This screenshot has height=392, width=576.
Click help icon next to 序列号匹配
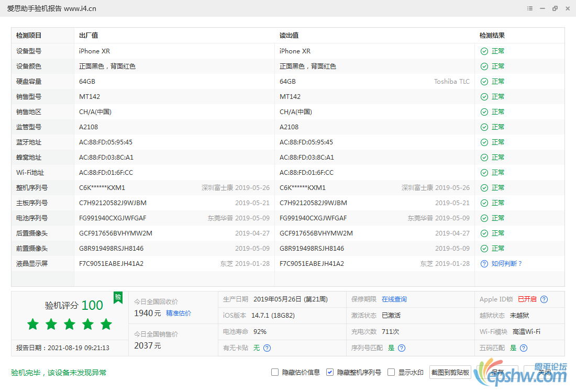tap(402, 348)
